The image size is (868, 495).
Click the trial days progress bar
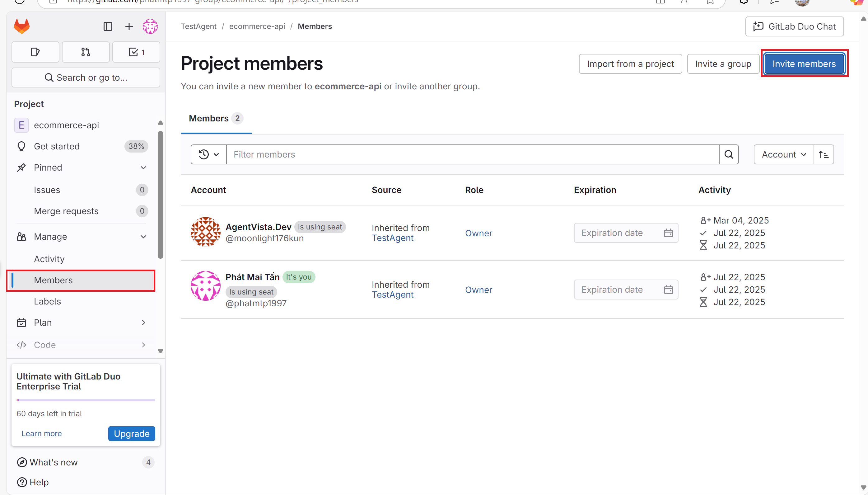86,400
